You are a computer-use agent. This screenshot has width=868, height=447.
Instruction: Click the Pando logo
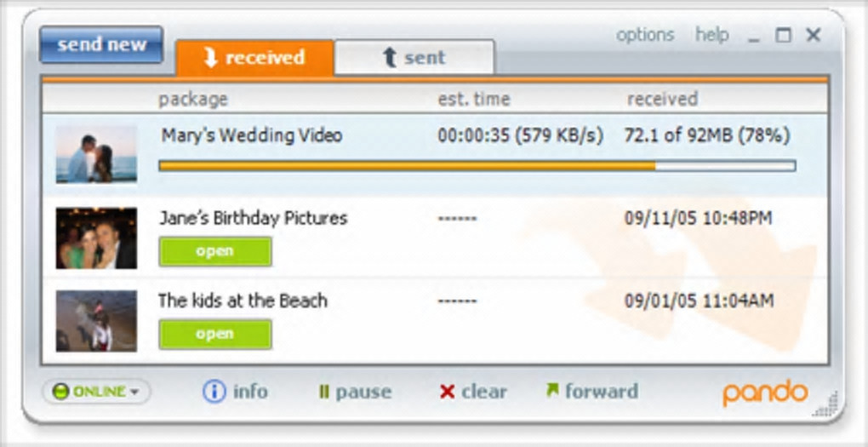(x=765, y=392)
